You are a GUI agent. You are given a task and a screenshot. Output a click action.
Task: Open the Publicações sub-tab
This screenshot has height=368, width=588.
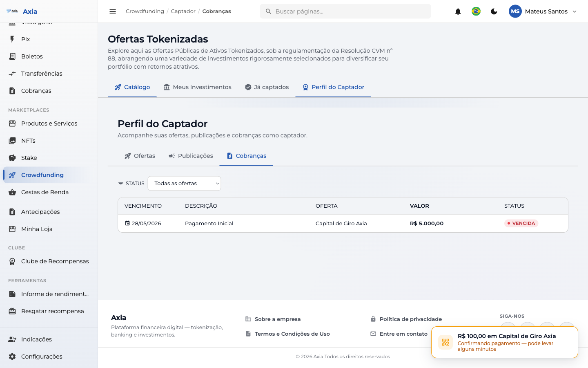(191, 156)
